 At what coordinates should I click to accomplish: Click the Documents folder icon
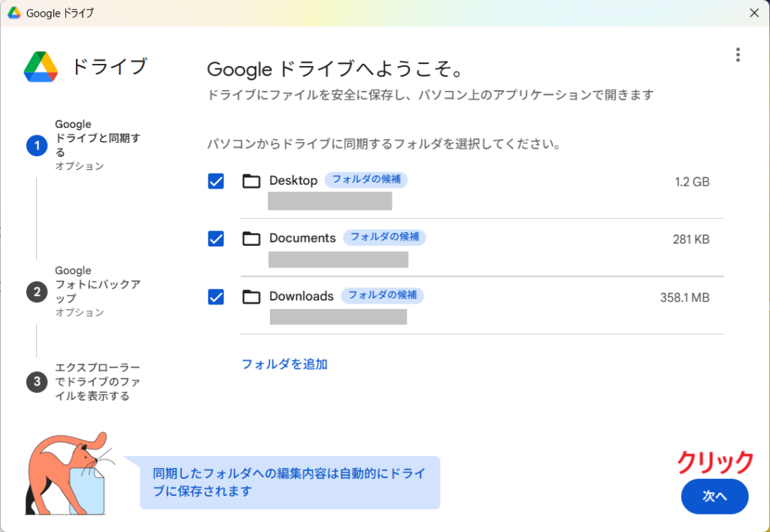[x=251, y=239]
